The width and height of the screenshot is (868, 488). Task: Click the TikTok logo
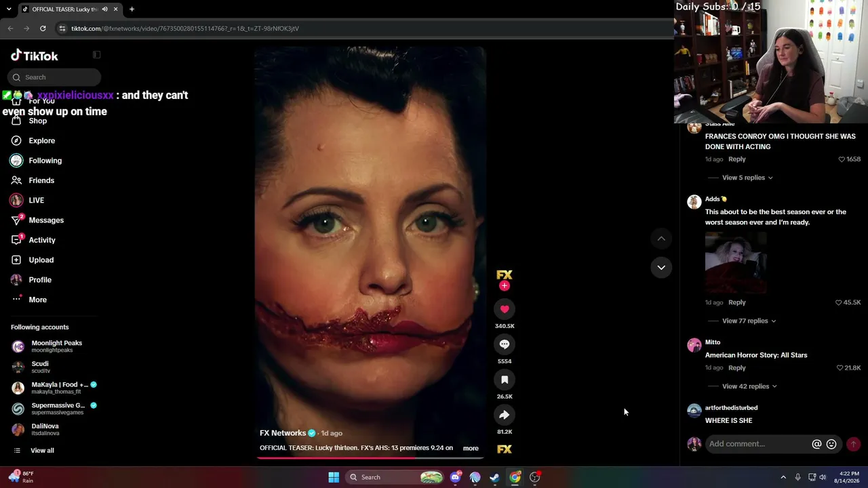(35, 56)
